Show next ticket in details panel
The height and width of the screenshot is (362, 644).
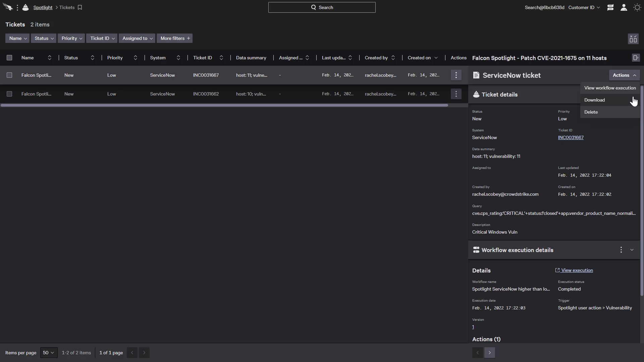tap(490, 353)
